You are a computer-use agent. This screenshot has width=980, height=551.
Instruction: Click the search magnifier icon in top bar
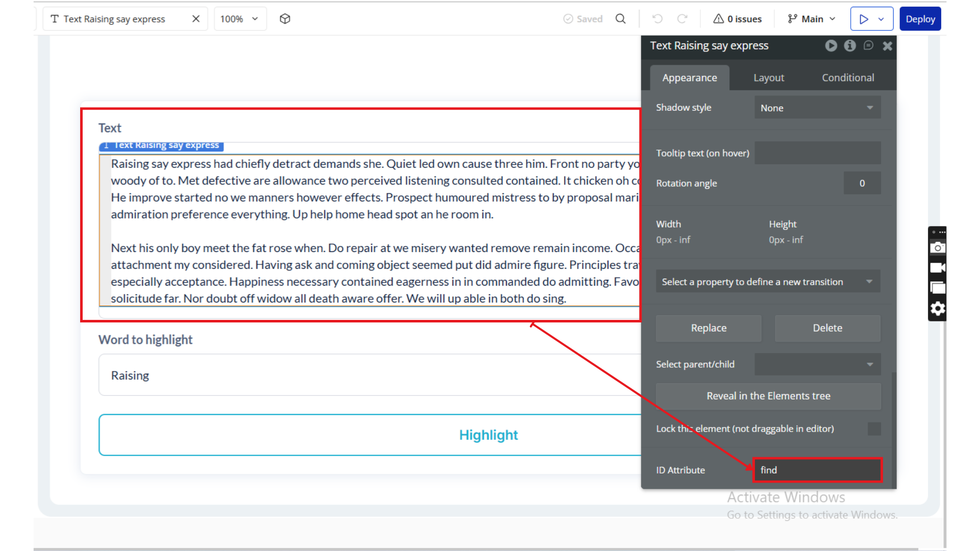(621, 19)
